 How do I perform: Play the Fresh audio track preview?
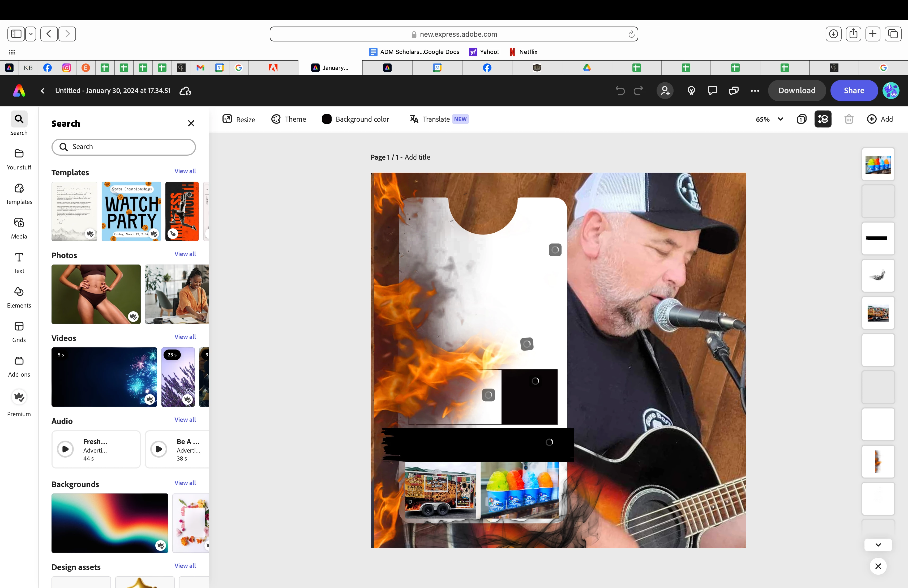tap(65, 449)
